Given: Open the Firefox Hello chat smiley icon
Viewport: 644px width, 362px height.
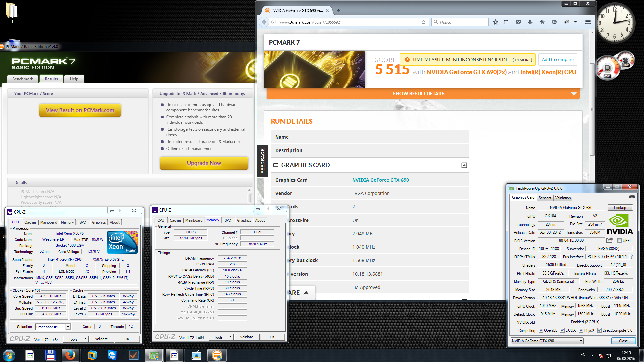Looking at the screenshot, I should click(554, 22).
